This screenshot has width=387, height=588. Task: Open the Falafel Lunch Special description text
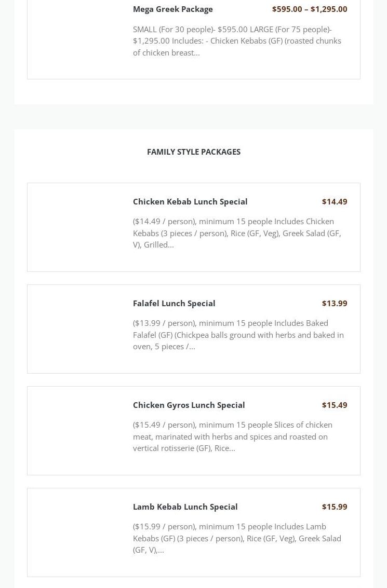pyautogui.click(x=238, y=335)
